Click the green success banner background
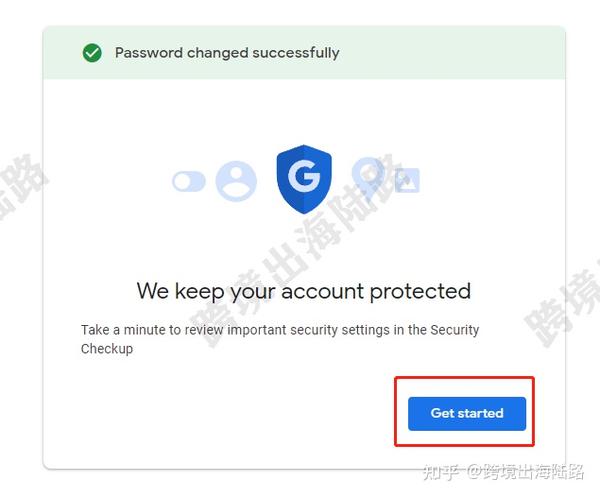This screenshot has height=497, width=600. pyautogui.click(x=304, y=53)
